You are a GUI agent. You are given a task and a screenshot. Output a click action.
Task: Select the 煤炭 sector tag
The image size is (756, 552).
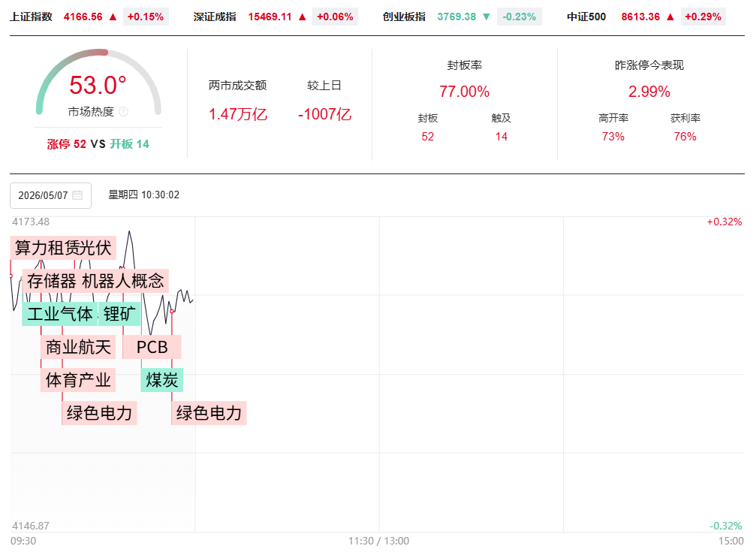(x=162, y=380)
